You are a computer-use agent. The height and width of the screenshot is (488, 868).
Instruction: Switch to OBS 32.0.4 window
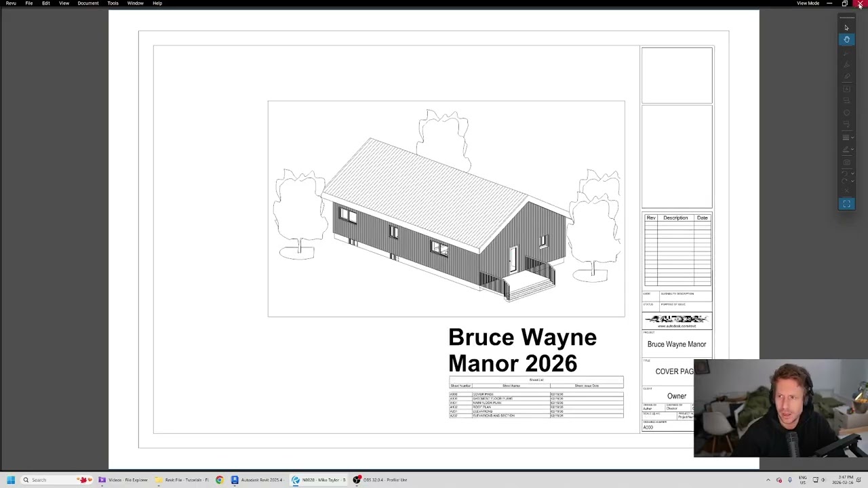pos(380,480)
